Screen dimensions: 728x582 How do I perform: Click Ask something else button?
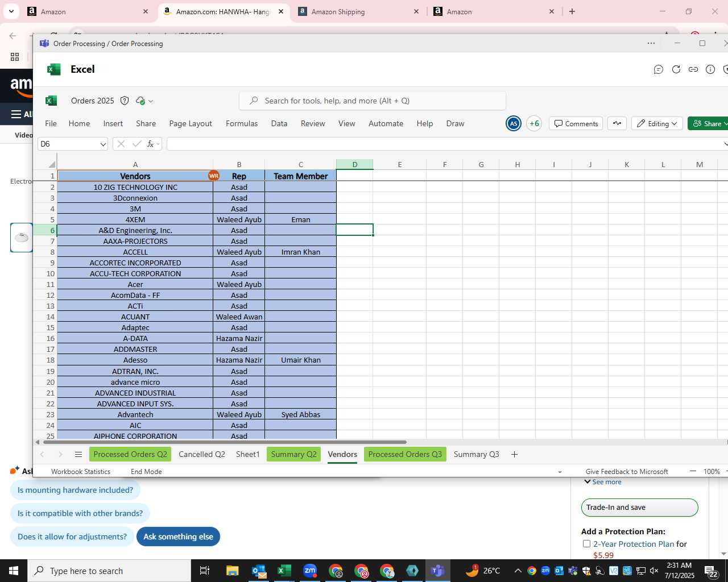click(x=178, y=537)
